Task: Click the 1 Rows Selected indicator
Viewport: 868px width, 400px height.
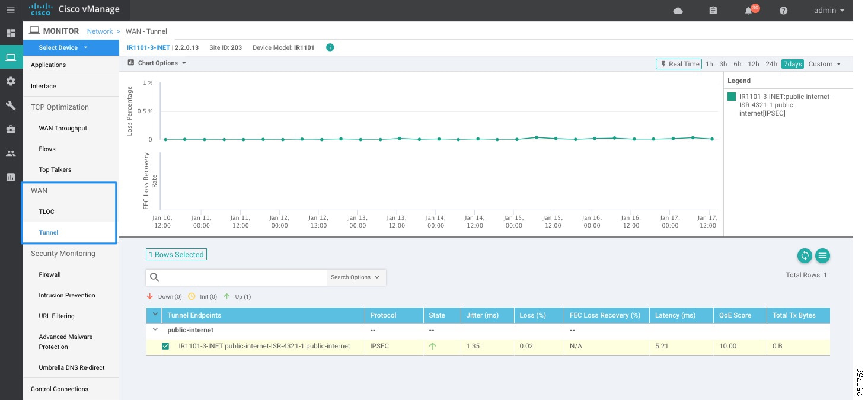Action: pos(176,255)
